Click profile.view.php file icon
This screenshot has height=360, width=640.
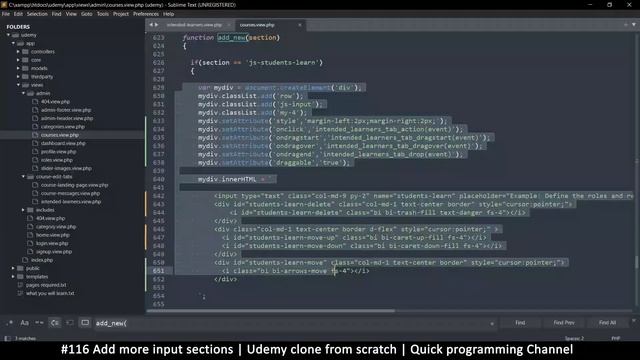coord(35,151)
